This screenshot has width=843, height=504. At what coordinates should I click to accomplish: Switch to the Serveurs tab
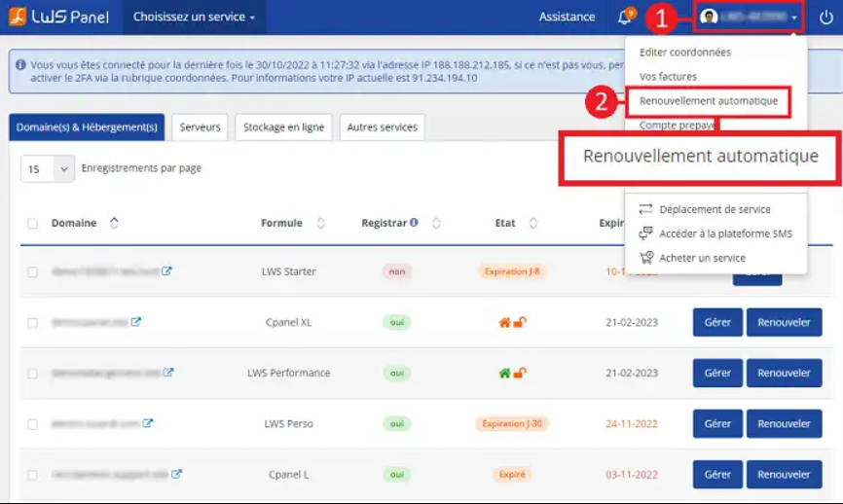(x=200, y=127)
